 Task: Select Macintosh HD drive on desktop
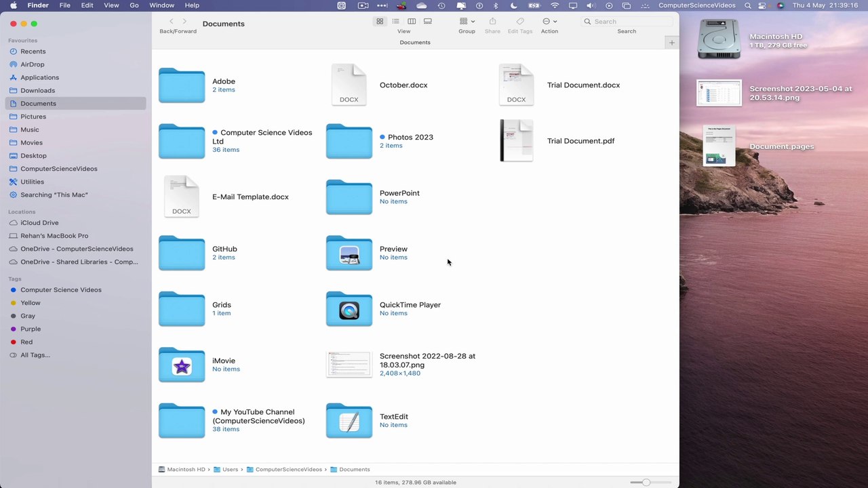coord(719,39)
